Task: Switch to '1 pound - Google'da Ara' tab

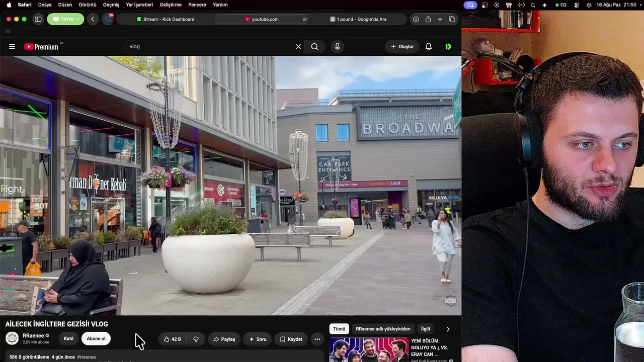Action: (358, 19)
